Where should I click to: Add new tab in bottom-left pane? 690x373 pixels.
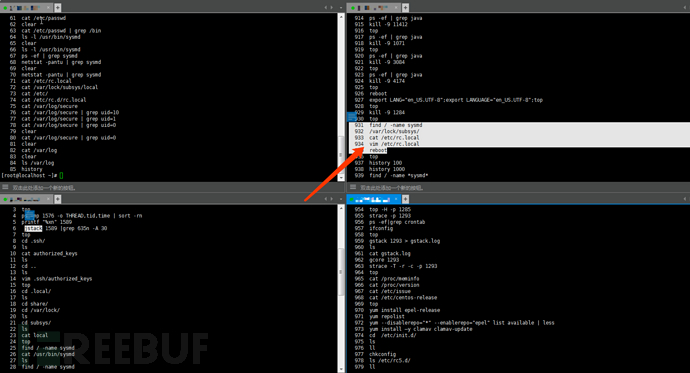pos(58,199)
